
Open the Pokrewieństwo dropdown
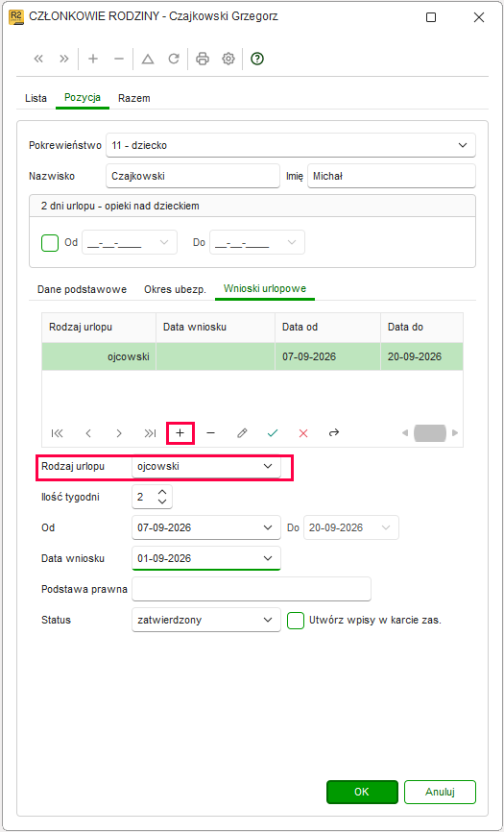coord(462,145)
